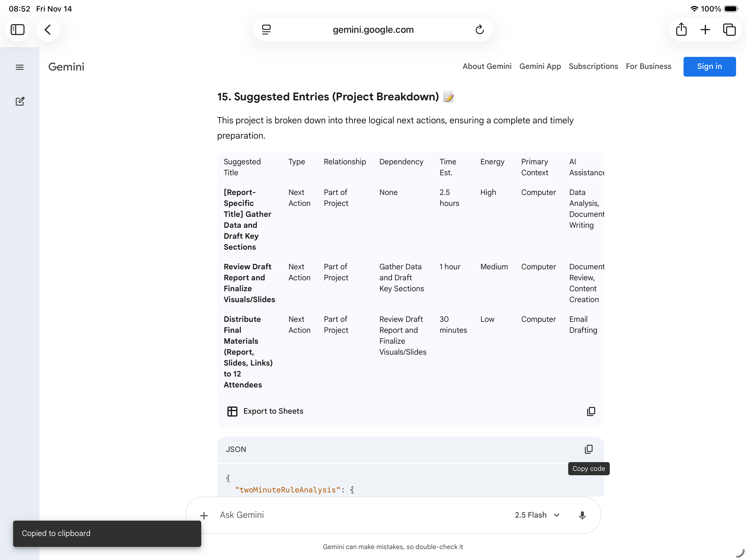Screen dimensions: 747x560
Task: Copy the JSON code block
Action: 588,449
